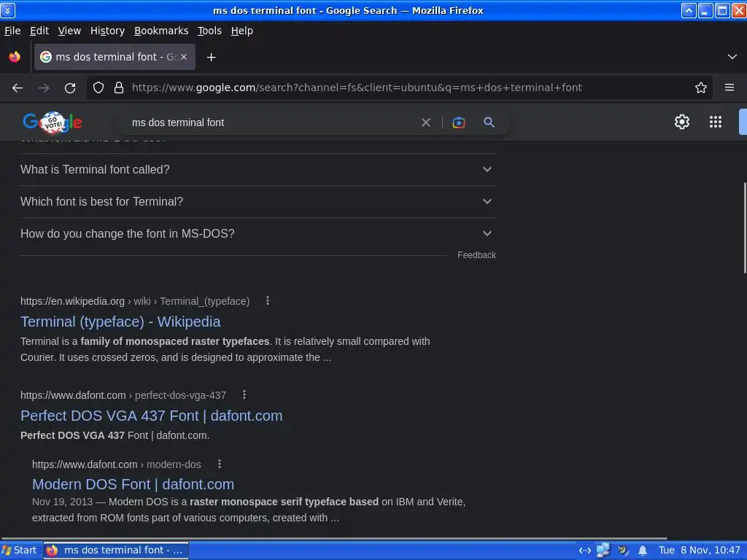Viewport: 747px width, 560px height.
Task: Click the Firefox View icon beside the tabs
Action: (15, 57)
